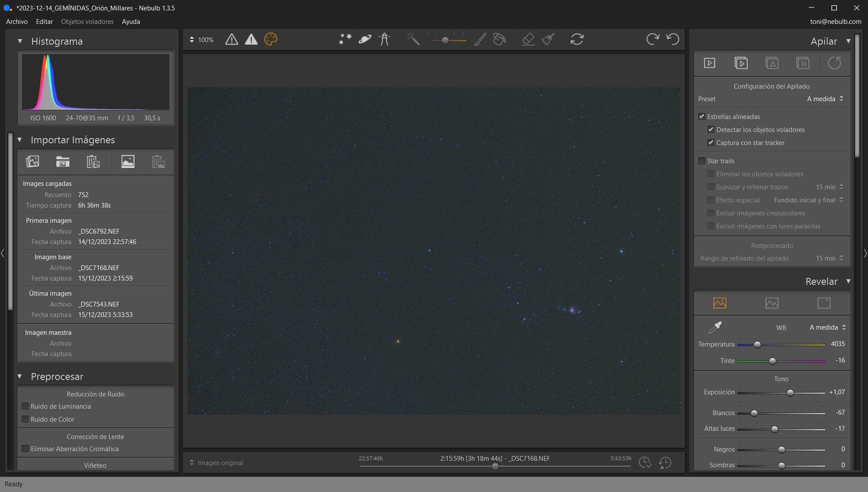Click the filled warning triangle icon

251,40
